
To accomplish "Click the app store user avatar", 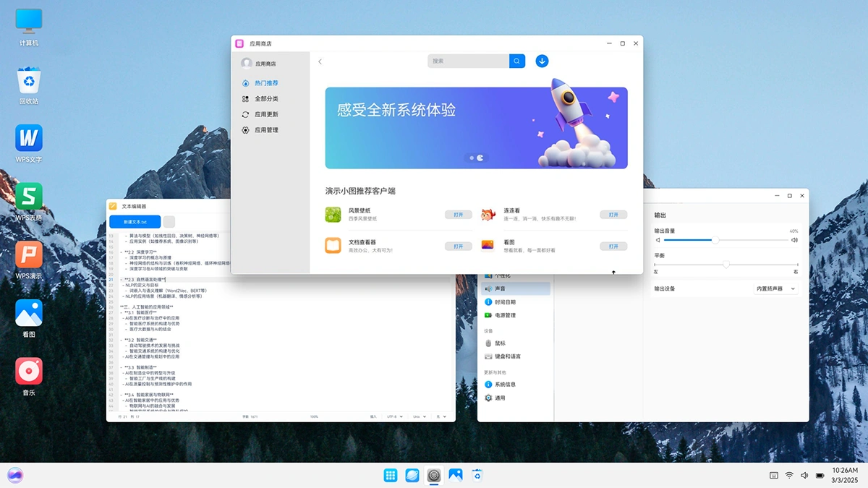I will click(x=247, y=64).
